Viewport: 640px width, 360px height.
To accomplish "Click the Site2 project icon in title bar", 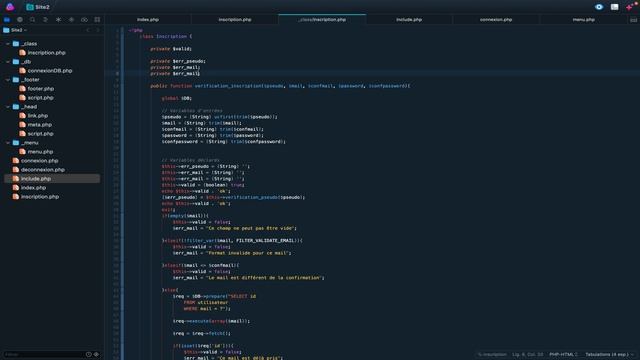I will click(x=30, y=7).
